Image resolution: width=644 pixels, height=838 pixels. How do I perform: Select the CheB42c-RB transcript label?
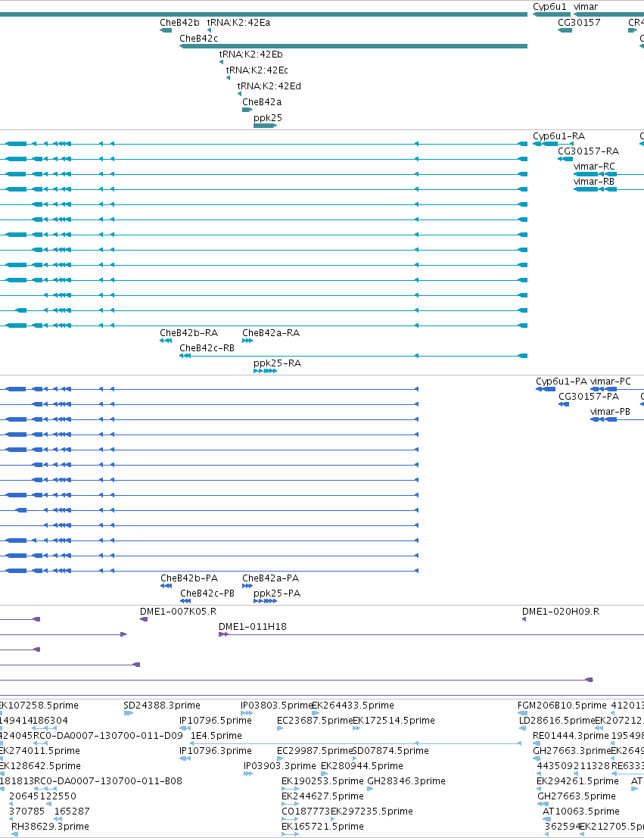(207, 348)
